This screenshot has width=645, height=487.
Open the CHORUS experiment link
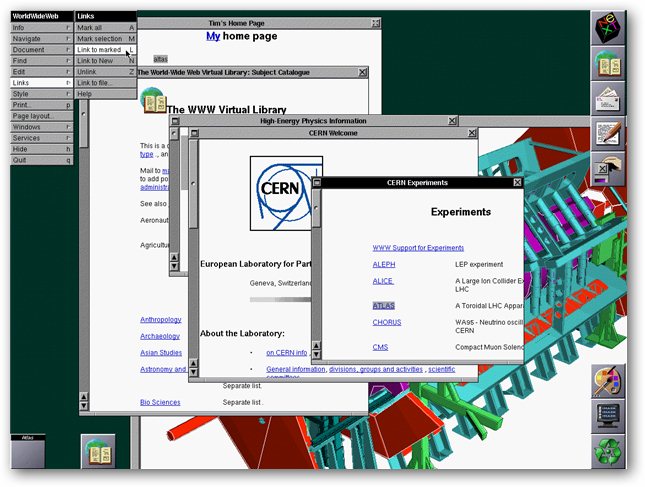pos(387,322)
